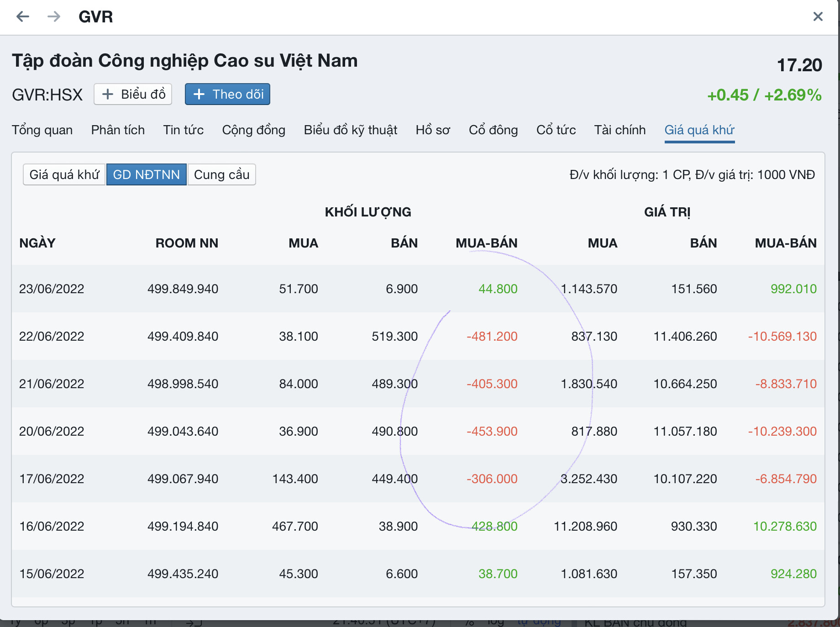Open the Tin tức tab
Screen dimensions: 840x627
click(x=184, y=130)
